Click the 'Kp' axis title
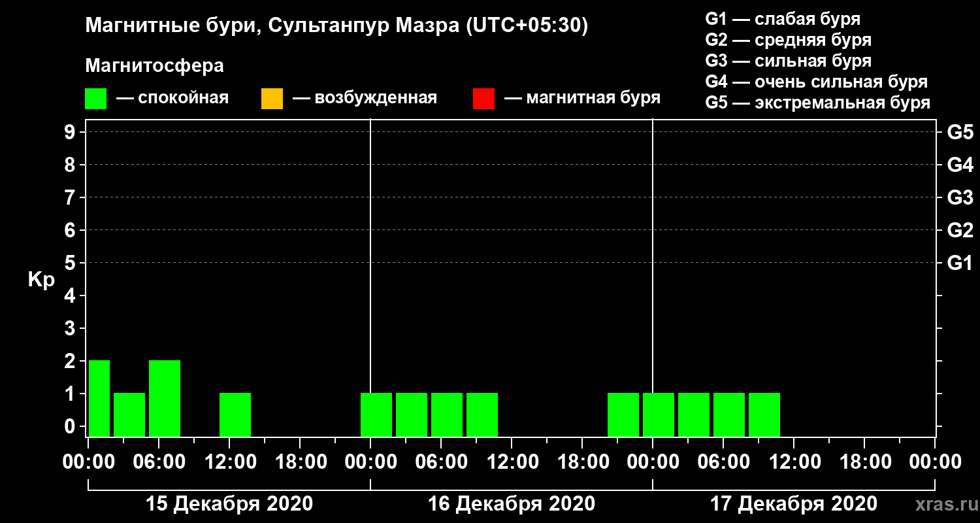This screenshot has height=523, width=980. tap(41, 279)
